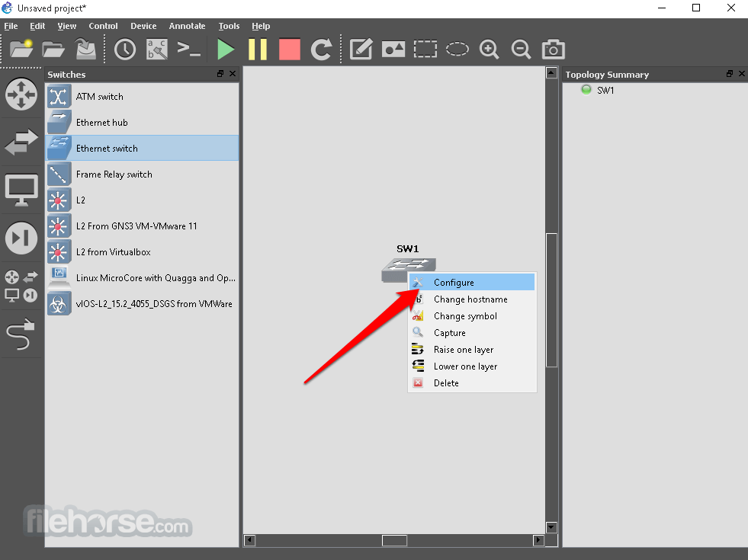Select Linux MicroCore with Quagga entry
The width and height of the screenshot is (748, 560).
click(142, 278)
